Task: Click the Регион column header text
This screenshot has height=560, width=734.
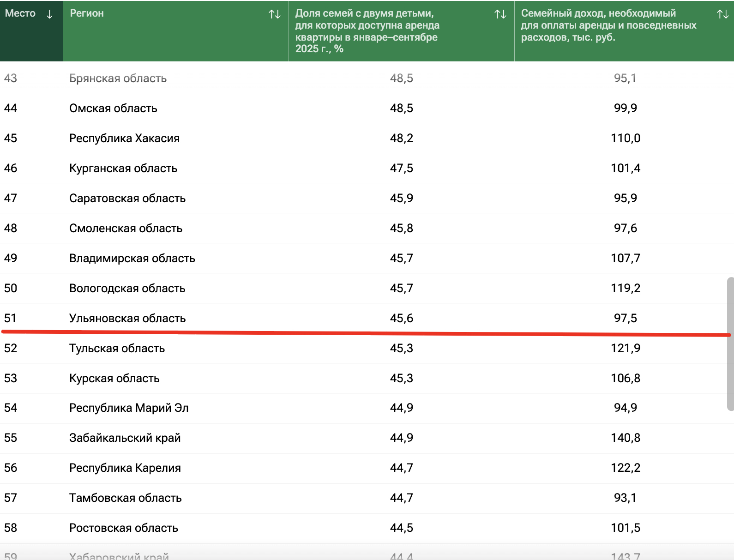Action: pos(87,13)
